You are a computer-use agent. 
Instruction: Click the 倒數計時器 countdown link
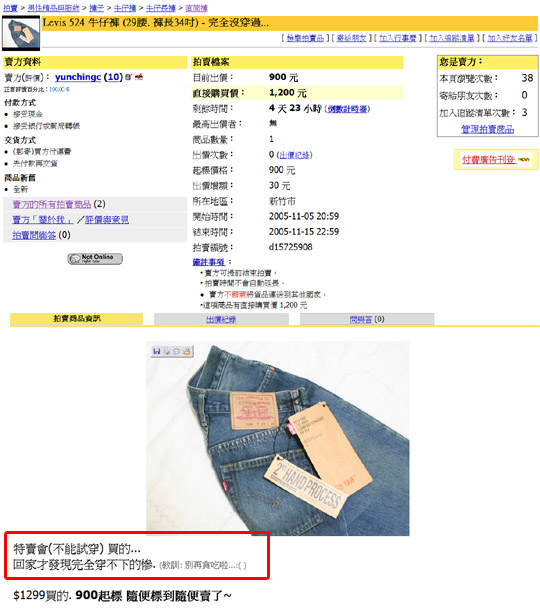coord(348,109)
